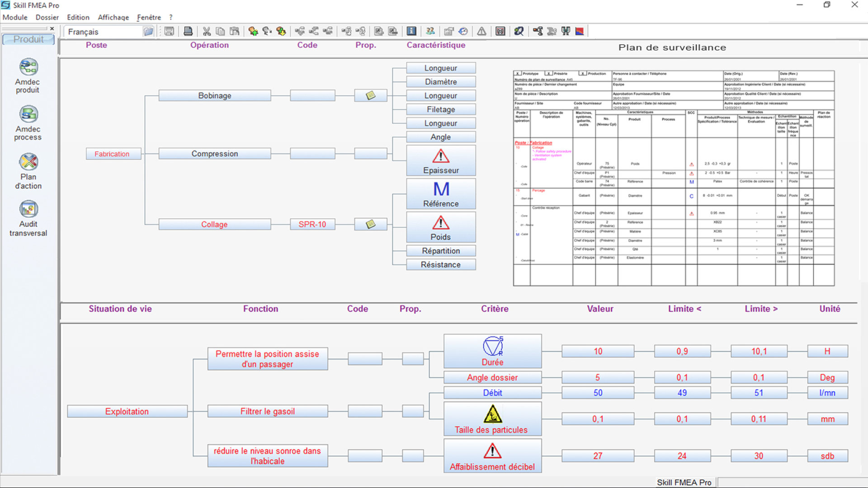The width and height of the screenshot is (868, 488).
Task: Open the ? help menu
Action: [x=171, y=17]
